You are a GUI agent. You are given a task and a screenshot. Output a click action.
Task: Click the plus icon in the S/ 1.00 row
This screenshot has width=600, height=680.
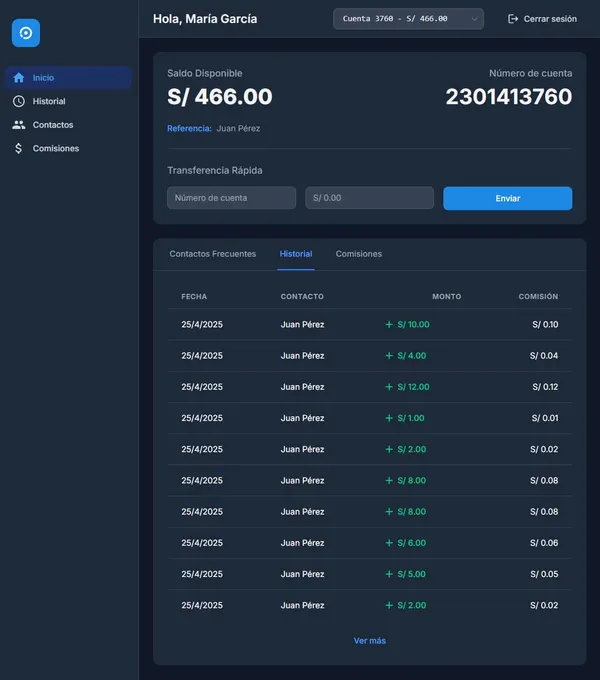(x=389, y=418)
